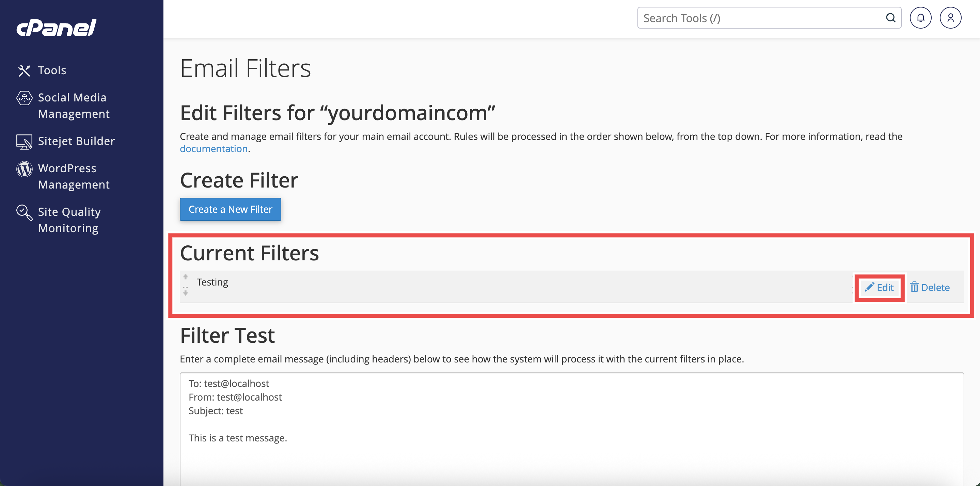
Task: Click the Sitejet Builder monitor icon
Action: coord(24,142)
